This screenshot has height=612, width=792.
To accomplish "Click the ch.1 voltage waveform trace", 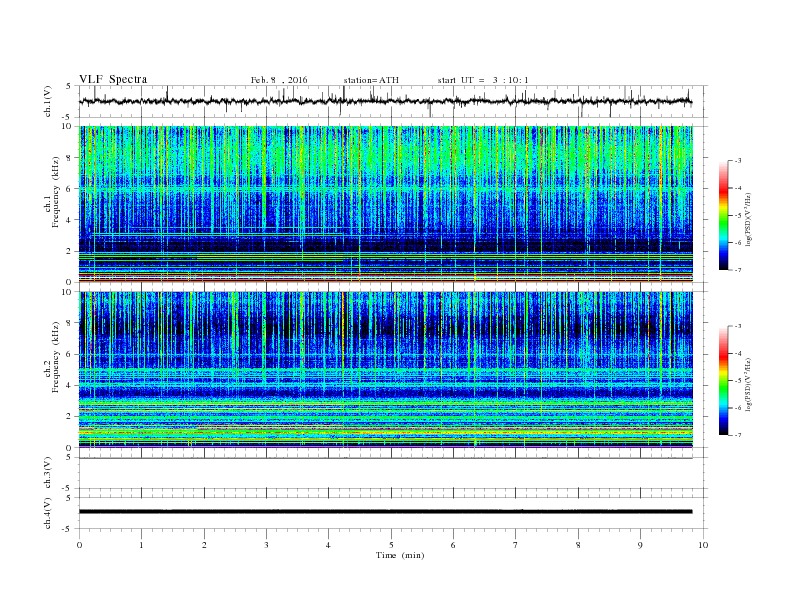I will (x=385, y=101).
